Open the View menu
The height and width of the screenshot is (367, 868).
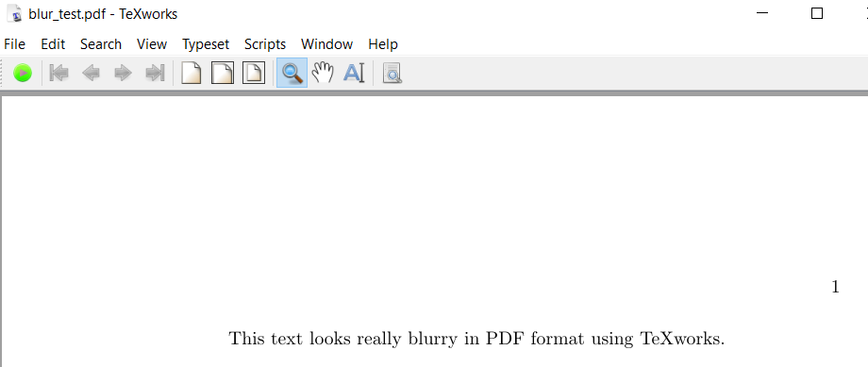pyautogui.click(x=152, y=44)
